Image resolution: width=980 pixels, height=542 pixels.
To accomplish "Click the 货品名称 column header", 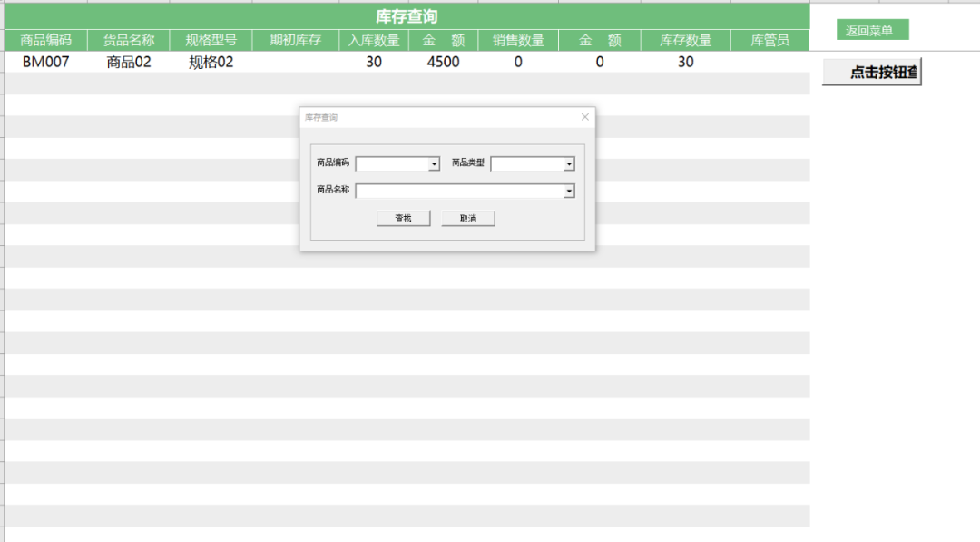I will 129,41.
